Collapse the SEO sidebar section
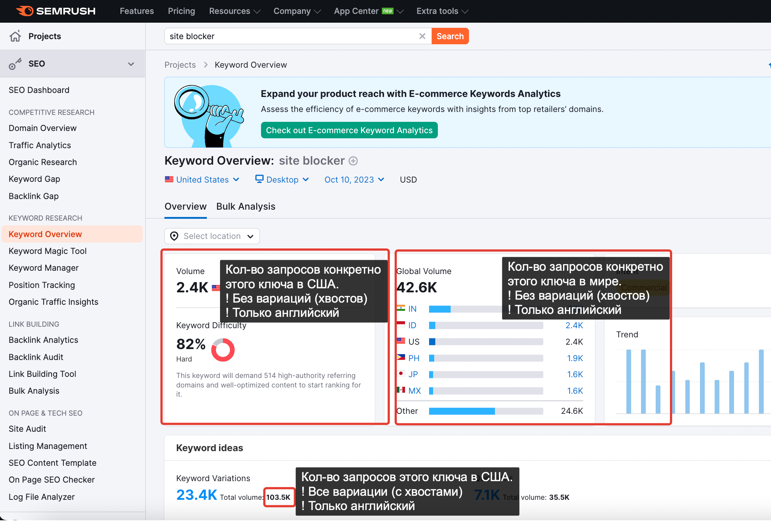The image size is (771, 532). 131,64
